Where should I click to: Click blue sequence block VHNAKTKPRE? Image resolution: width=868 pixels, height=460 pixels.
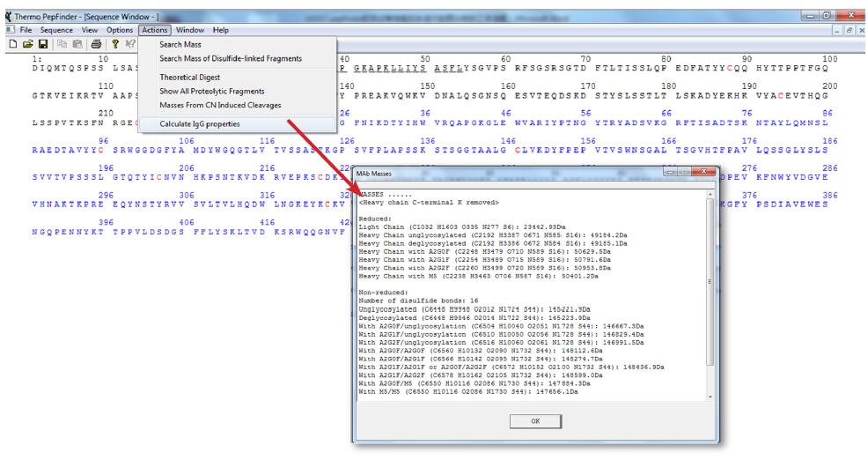point(68,204)
